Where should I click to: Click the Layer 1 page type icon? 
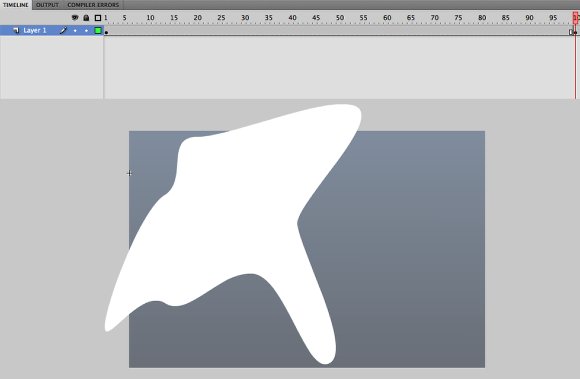click(16, 30)
